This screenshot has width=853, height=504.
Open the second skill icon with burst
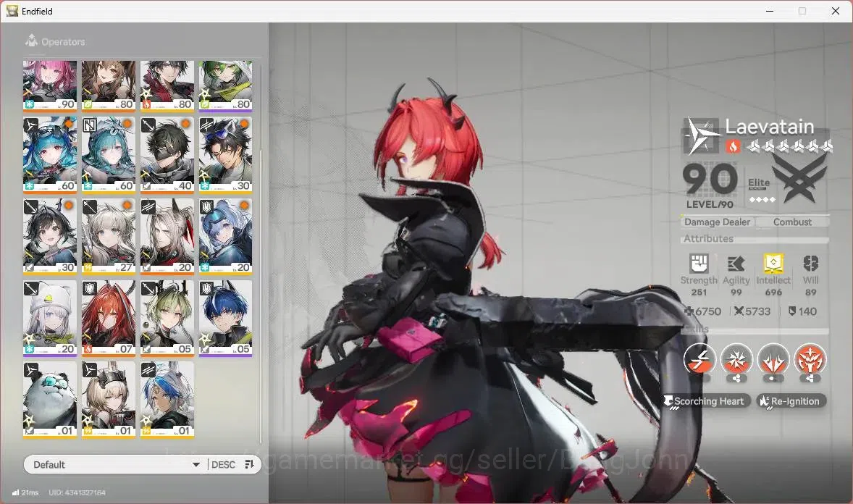[x=736, y=359]
